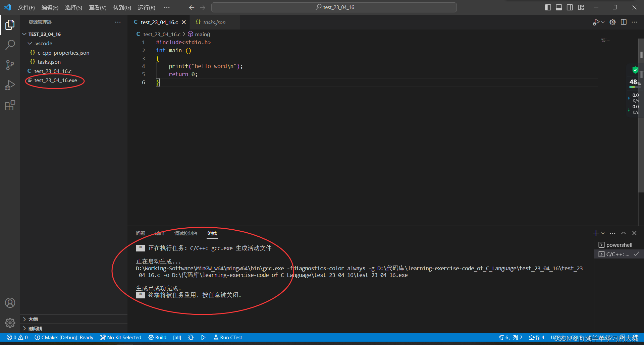The image size is (644, 345).
Task: Open terminal panel More Actions ellipsis
Action: [612, 233]
